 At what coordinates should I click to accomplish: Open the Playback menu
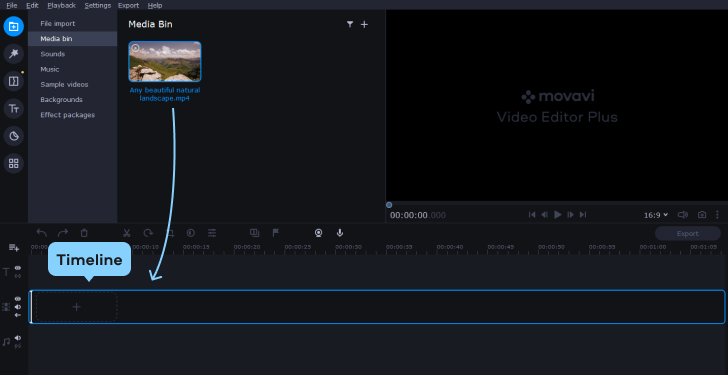(61, 5)
